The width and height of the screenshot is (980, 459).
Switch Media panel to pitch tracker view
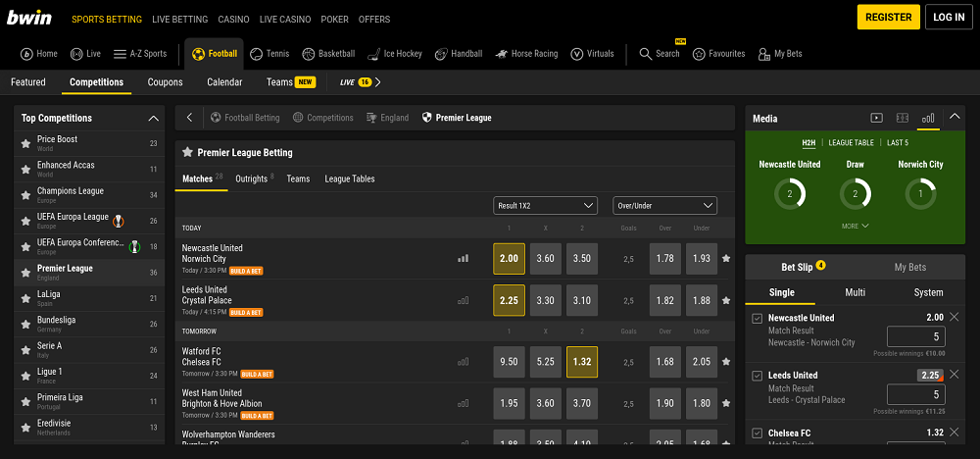coord(902,118)
